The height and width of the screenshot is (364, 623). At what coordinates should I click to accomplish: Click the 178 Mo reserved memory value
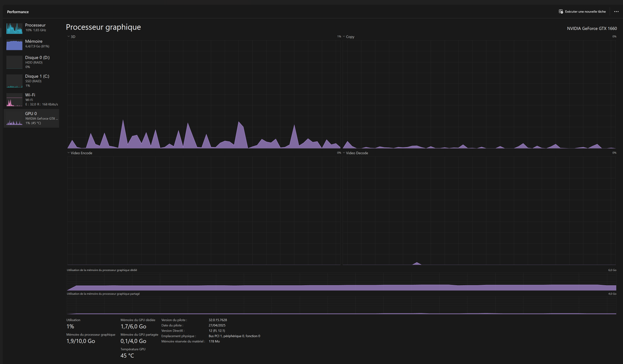coord(214,341)
